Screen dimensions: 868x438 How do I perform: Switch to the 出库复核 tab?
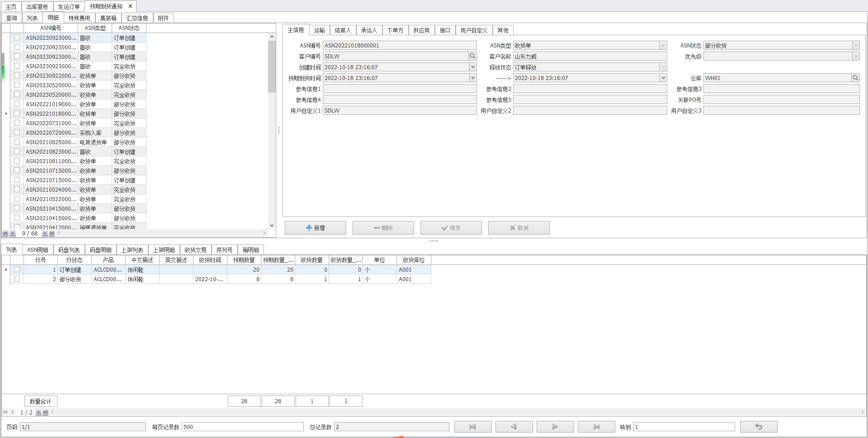tap(37, 7)
